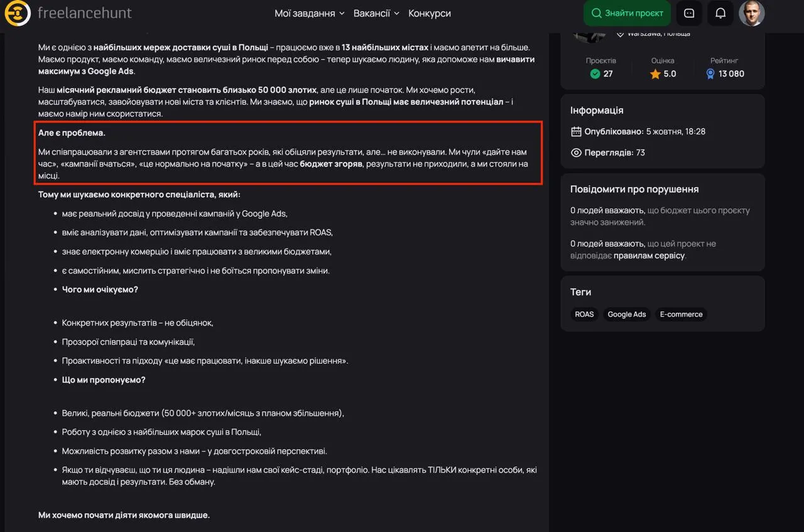Open the Конкурси menu item
This screenshot has width=804, height=532.
click(430, 13)
